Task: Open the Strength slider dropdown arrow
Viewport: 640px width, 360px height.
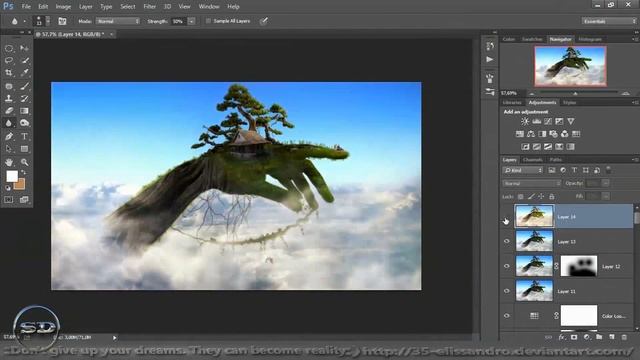Action: (x=191, y=21)
